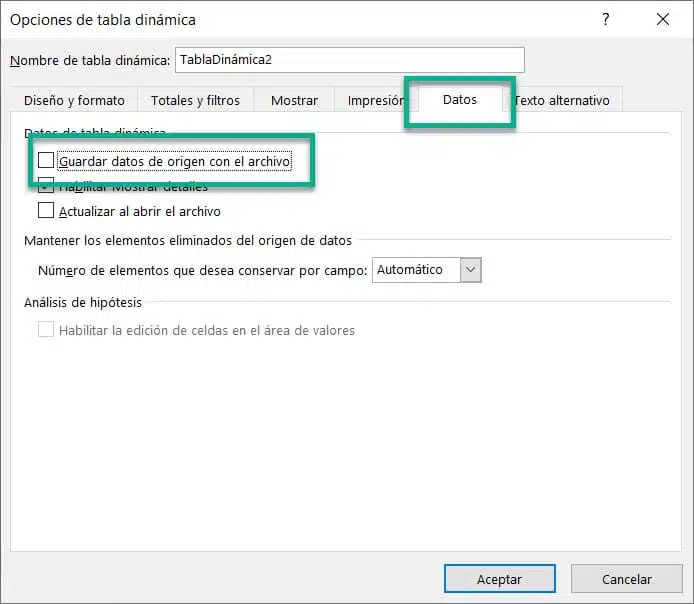
Task: Switch to Totales y filtros tab
Action: pyautogui.click(x=195, y=100)
